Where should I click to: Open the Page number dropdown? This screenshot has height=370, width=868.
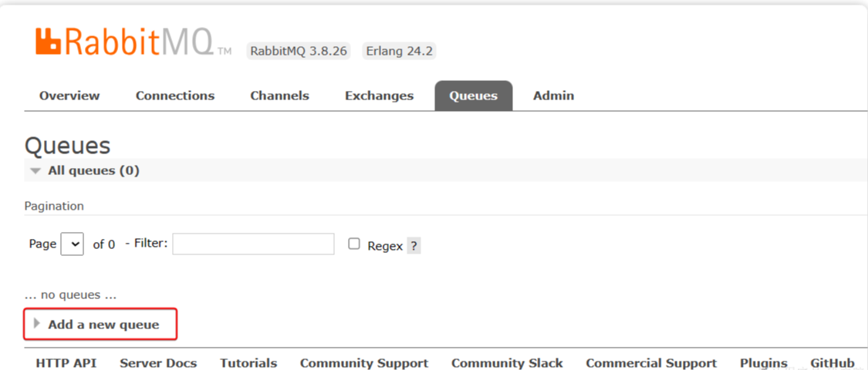click(72, 244)
